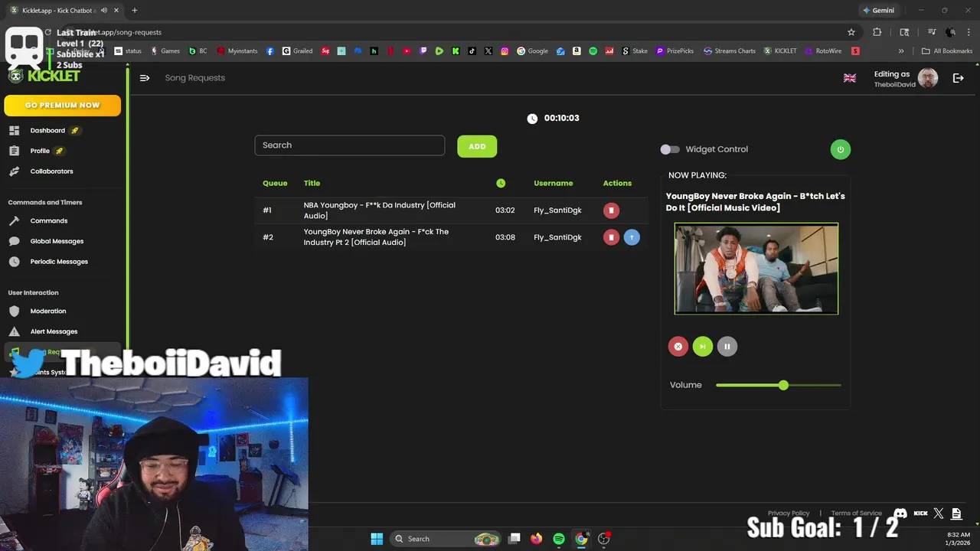Open a new browser tab
The width and height of the screenshot is (980, 551).
(134, 10)
